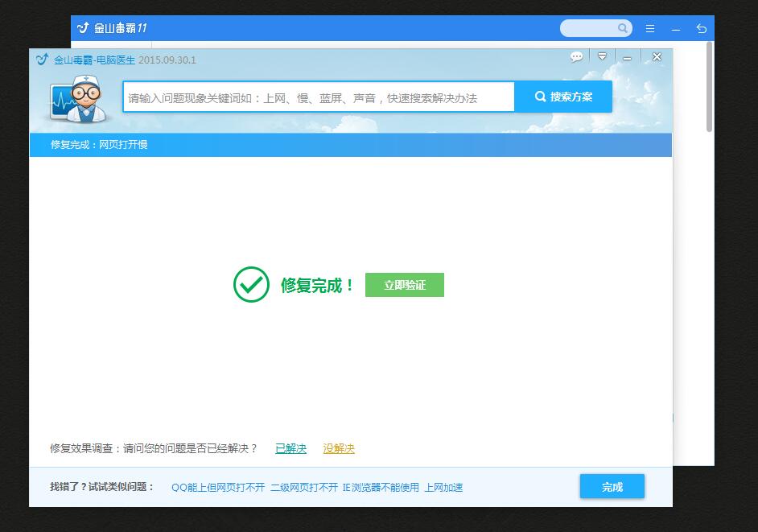Screen dimensions: 758x532
Task: Select the 没解决 link
Action: coord(339,449)
